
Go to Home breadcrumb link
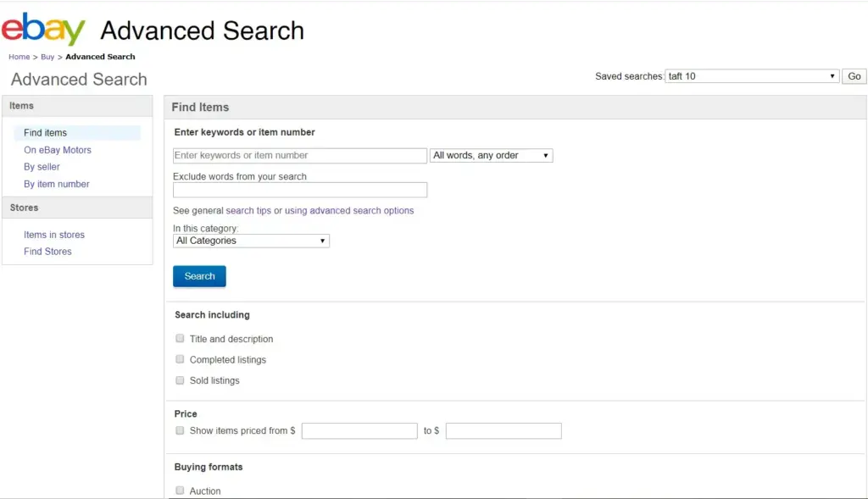tap(19, 57)
